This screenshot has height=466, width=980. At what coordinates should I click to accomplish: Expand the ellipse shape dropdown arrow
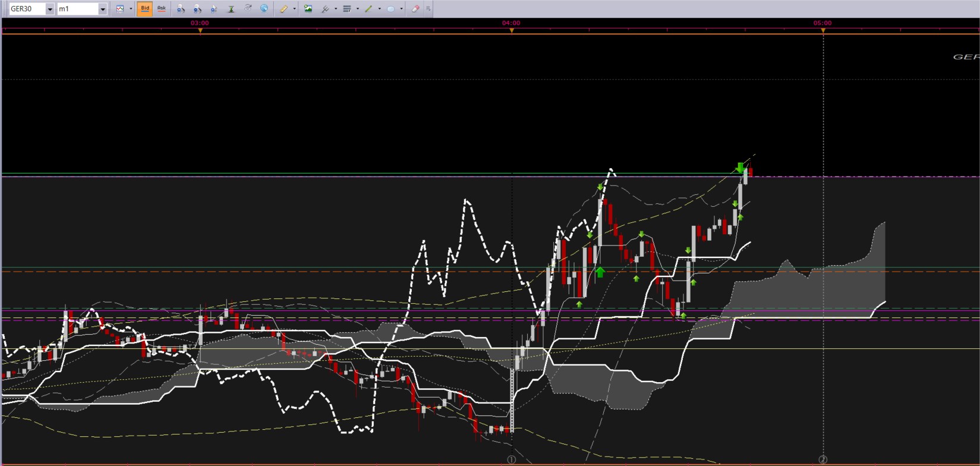[x=402, y=9]
